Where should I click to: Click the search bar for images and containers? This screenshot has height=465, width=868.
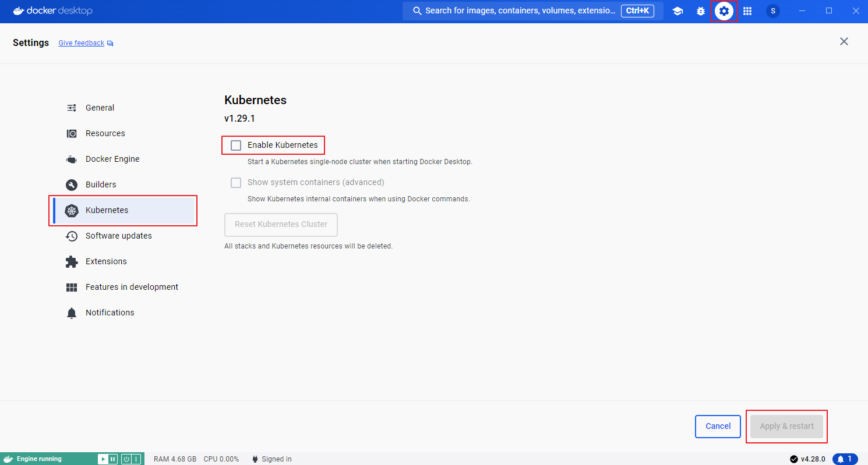(533, 11)
